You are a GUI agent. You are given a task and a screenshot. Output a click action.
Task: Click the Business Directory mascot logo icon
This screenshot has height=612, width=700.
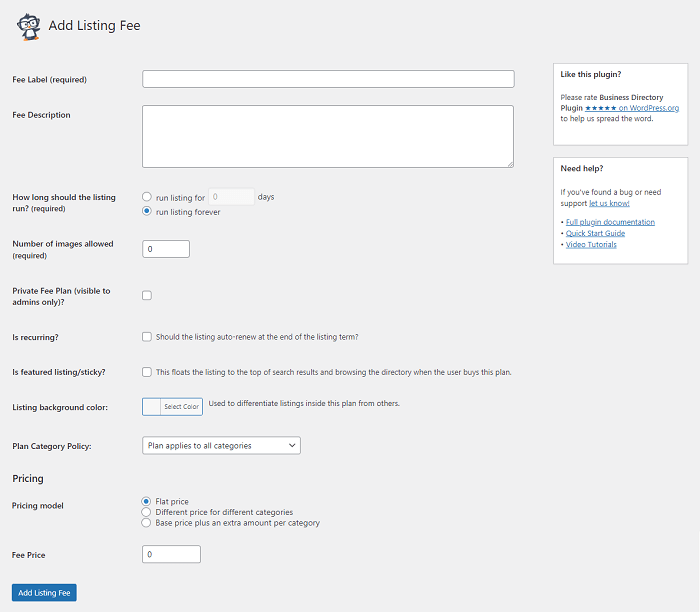click(29, 27)
